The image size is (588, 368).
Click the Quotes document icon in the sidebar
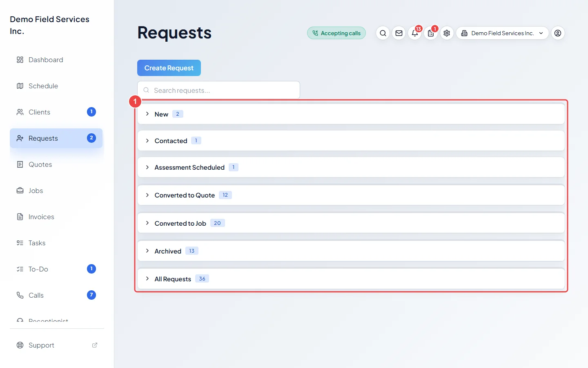click(x=20, y=164)
